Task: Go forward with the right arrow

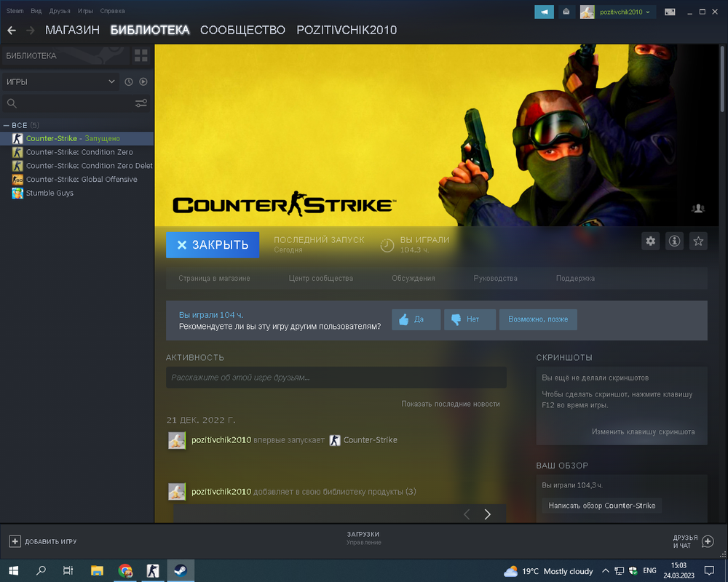Action: [x=30, y=30]
